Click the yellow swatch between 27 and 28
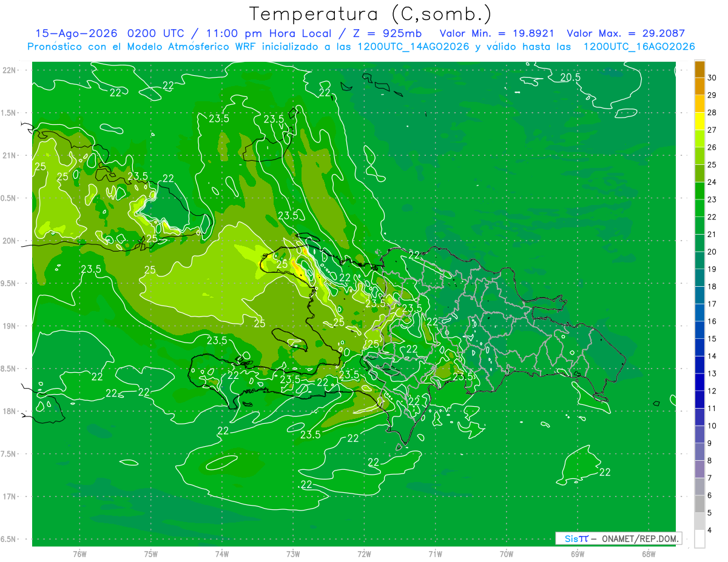Screen dimensions: 728x562 [x=699, y=121]
